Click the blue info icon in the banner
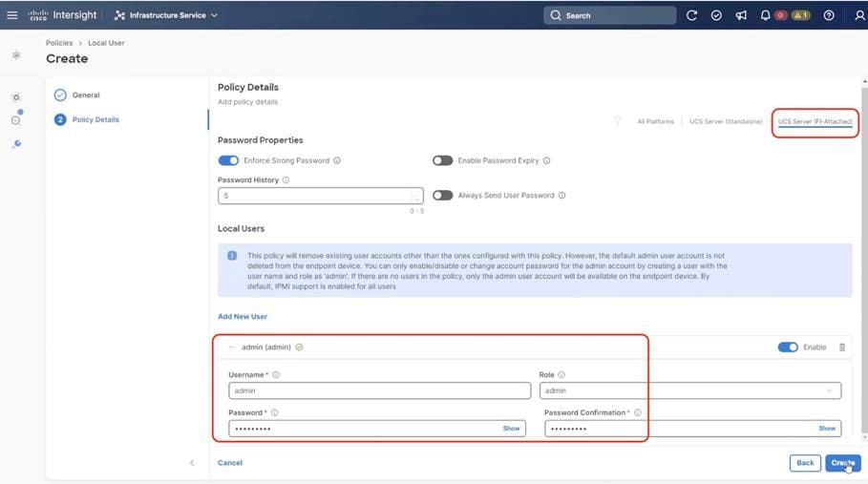This screenshot has width=868, height=484. click(x=232, y=256)
